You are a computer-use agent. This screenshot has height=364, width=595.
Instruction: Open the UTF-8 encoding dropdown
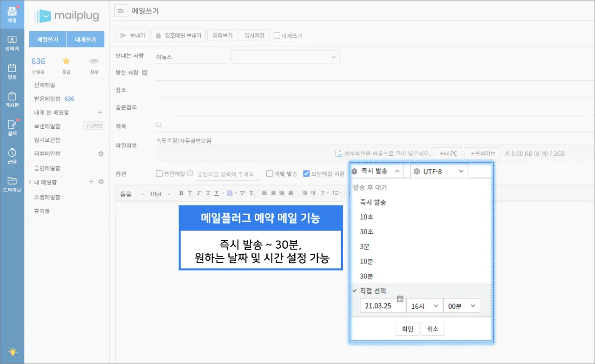pos(439,171)
